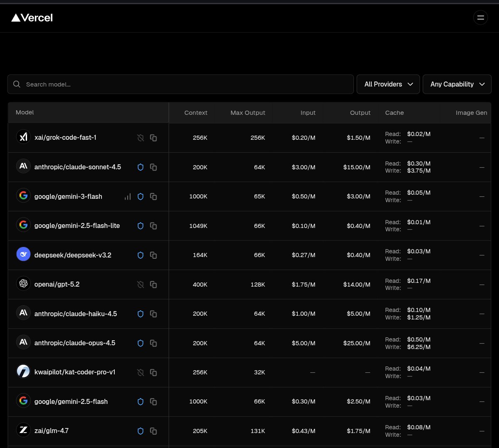Copy the google/gemini-2.5-flash model ID

[x=153, y=402]
